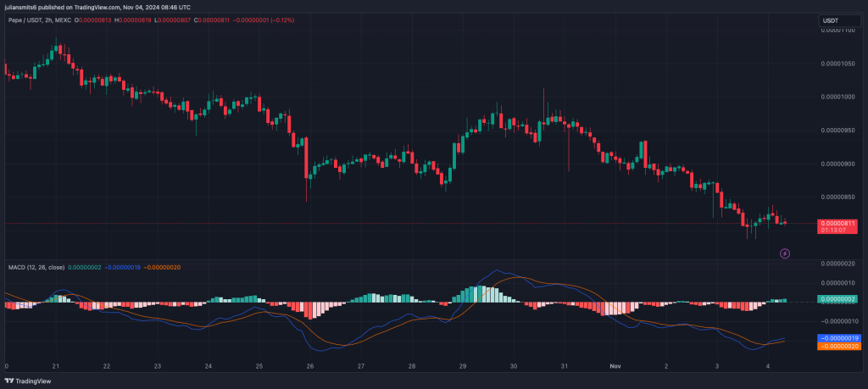The image size is (868, 389).
Task: Click the blue MACD legend value −0.00000019
Action: tap(122, 267)
